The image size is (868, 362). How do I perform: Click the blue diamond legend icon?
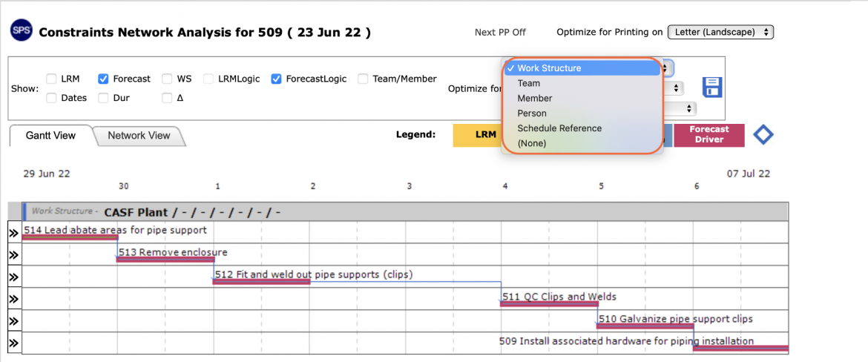click(763, 136)
